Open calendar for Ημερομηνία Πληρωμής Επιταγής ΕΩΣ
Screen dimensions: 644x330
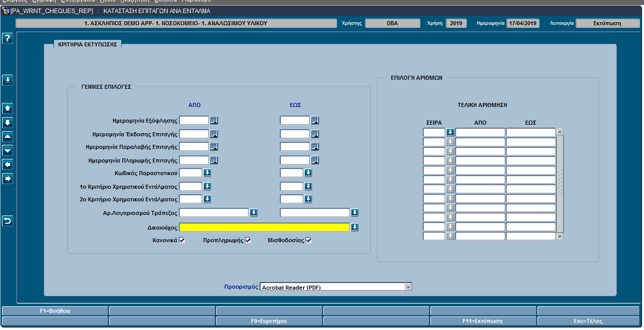[315, 160]
